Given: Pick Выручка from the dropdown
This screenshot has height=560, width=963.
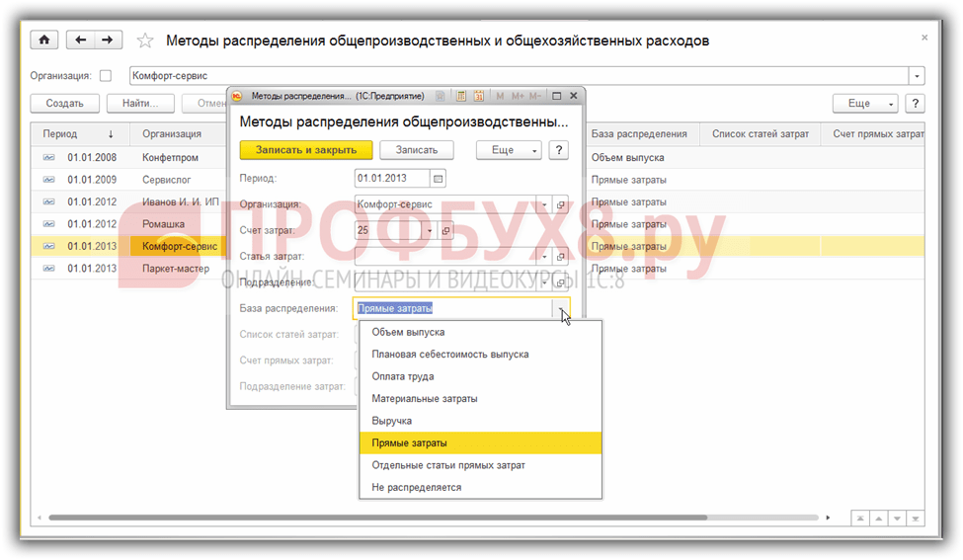Looking at the screenshot, I should 480,421.
